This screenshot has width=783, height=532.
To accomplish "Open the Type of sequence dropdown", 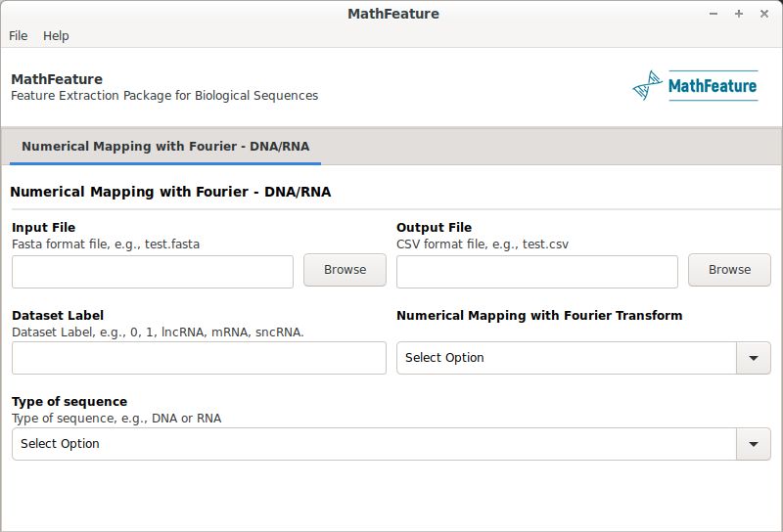I will click(391, 444).
